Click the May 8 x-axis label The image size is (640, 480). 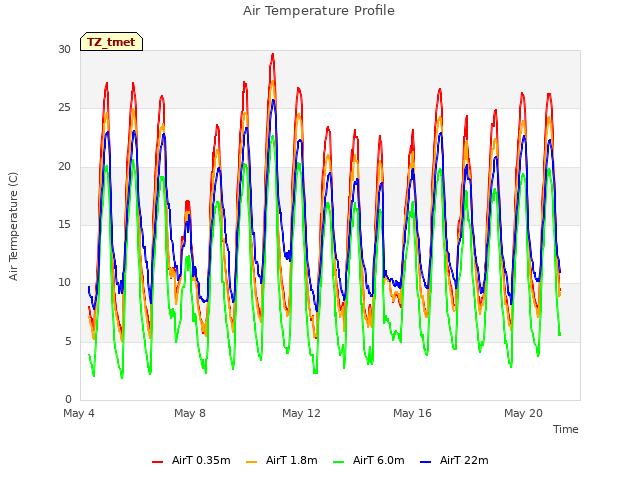[190, 413]
